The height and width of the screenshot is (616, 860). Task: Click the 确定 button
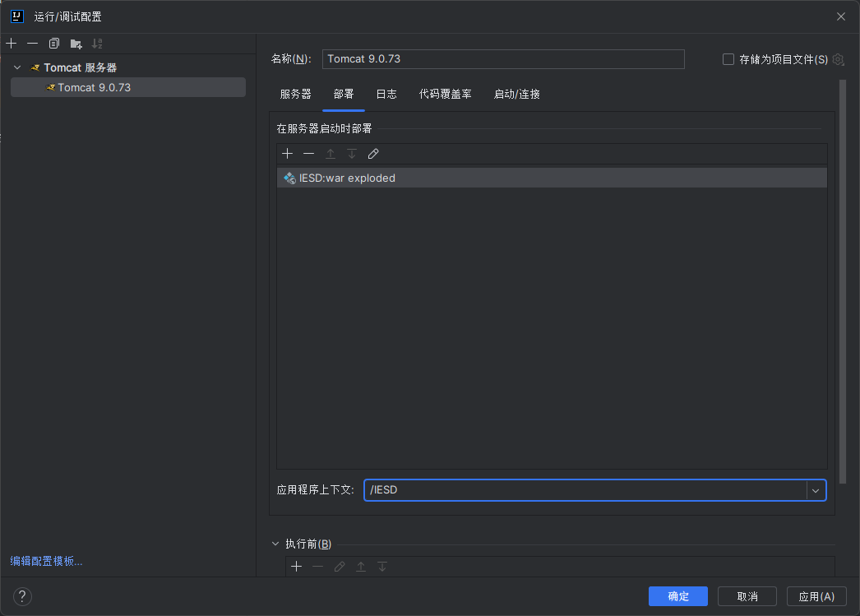pyautogui.click(x=678, y=596)
